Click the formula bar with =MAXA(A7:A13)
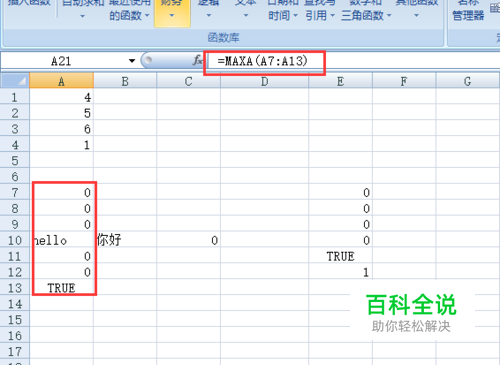 click(353, 61)
